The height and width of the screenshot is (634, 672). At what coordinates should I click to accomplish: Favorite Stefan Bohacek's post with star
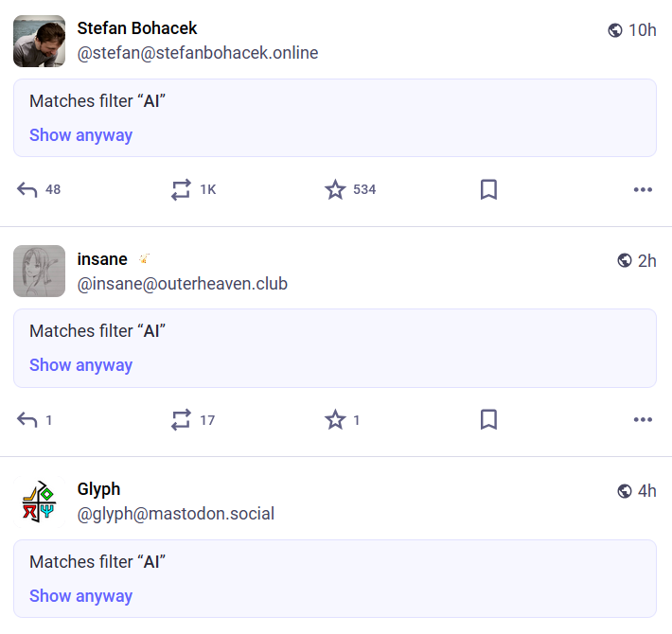(335, 189)
